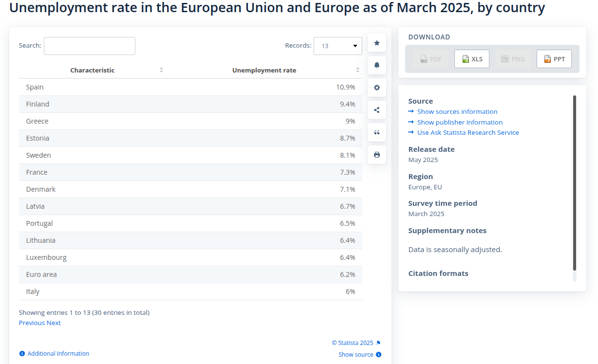The width and height of the screenshot is (598, 364).
Task: Go to Next page of entries
Action: (x=54, y=323)
